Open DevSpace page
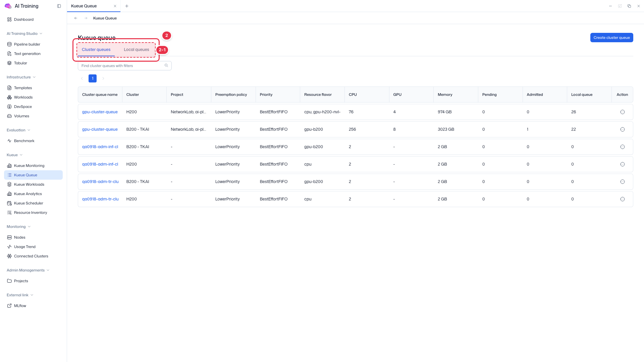The image size is (644, 362). 23,107
